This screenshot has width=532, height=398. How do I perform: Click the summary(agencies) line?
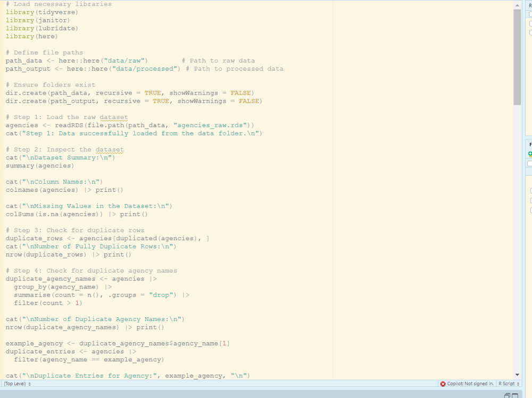[40, 166]
